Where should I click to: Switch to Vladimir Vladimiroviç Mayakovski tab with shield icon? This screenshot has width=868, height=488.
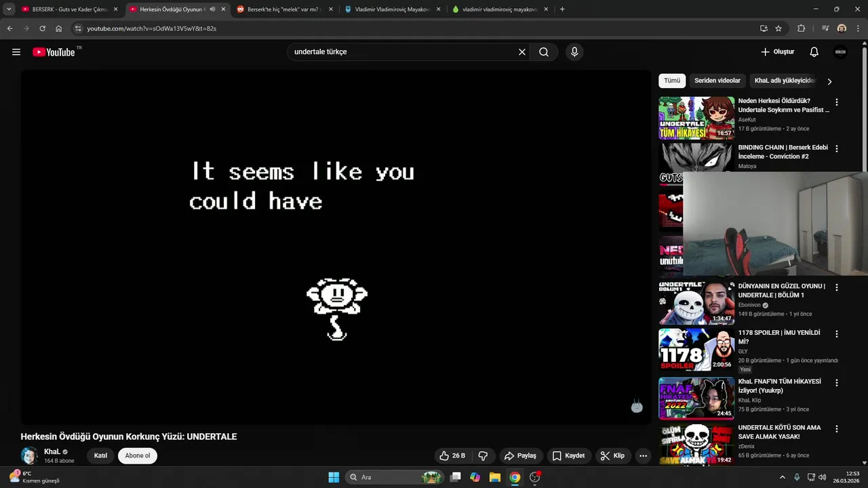(393, 9)
